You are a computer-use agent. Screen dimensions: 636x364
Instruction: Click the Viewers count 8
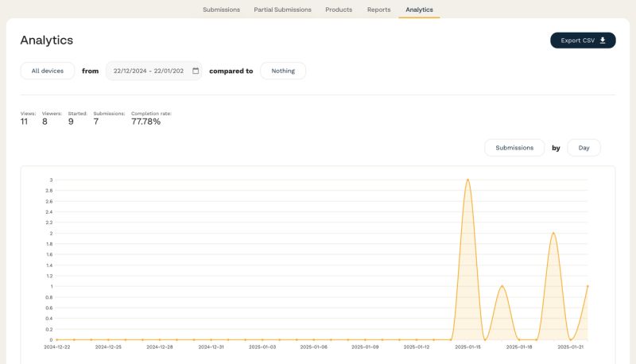[x=45, y=122]
